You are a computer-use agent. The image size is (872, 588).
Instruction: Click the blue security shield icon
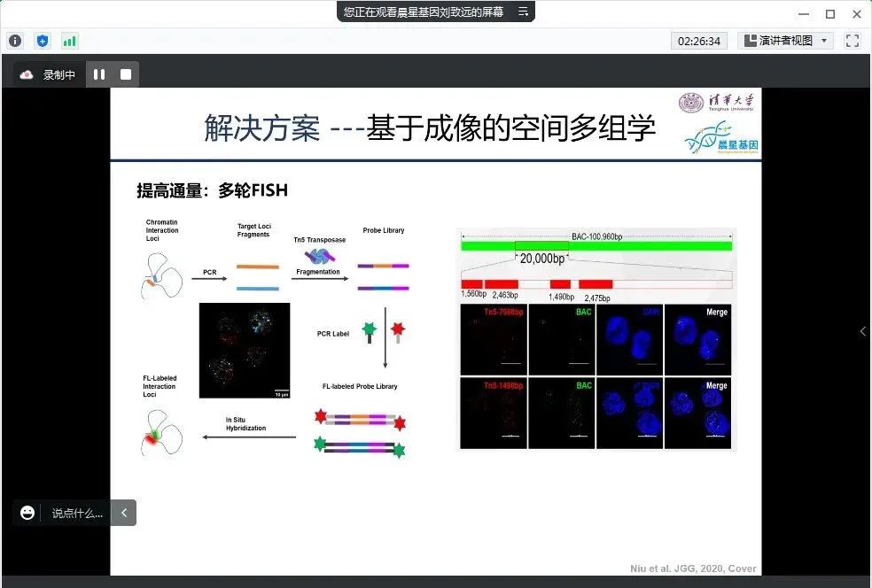43,41
